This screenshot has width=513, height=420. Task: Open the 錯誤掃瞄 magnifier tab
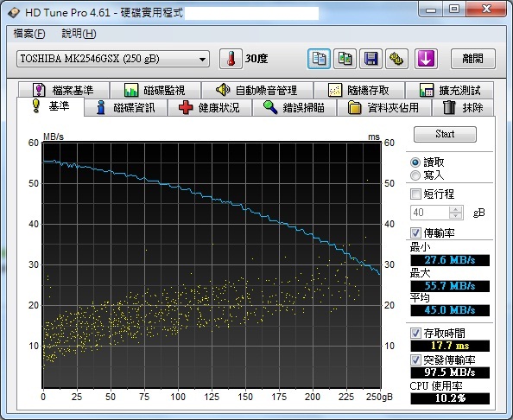[x=294, y=107]
